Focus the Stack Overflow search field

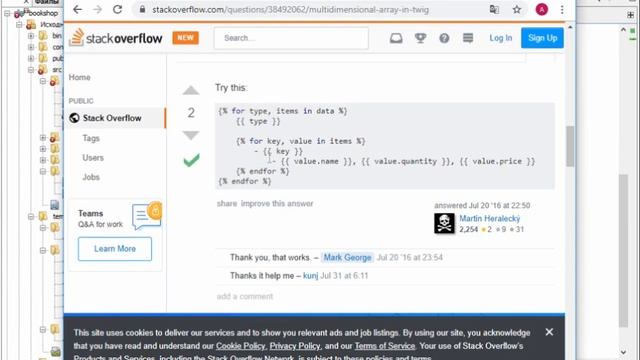point(291,38)
